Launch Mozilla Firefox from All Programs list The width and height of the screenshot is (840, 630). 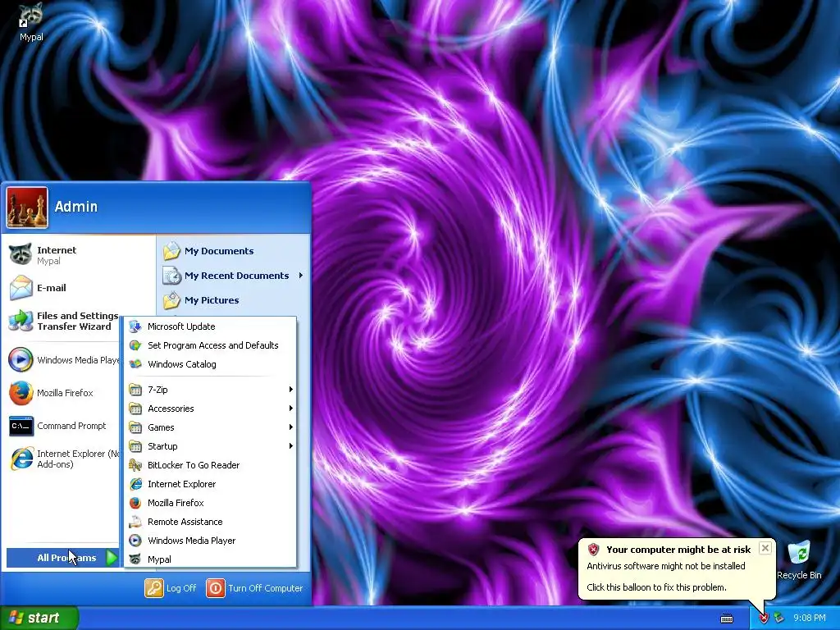point(210,503)
